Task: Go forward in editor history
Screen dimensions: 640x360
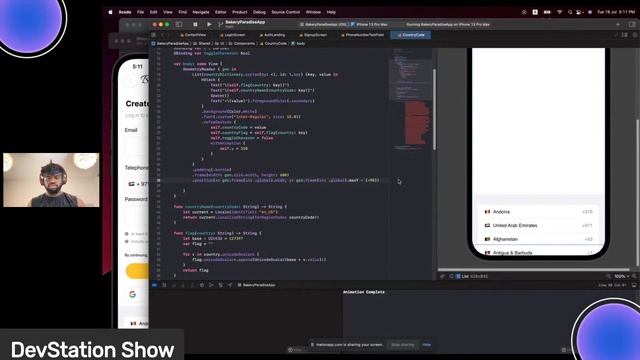Action: [x=169, y=35]
